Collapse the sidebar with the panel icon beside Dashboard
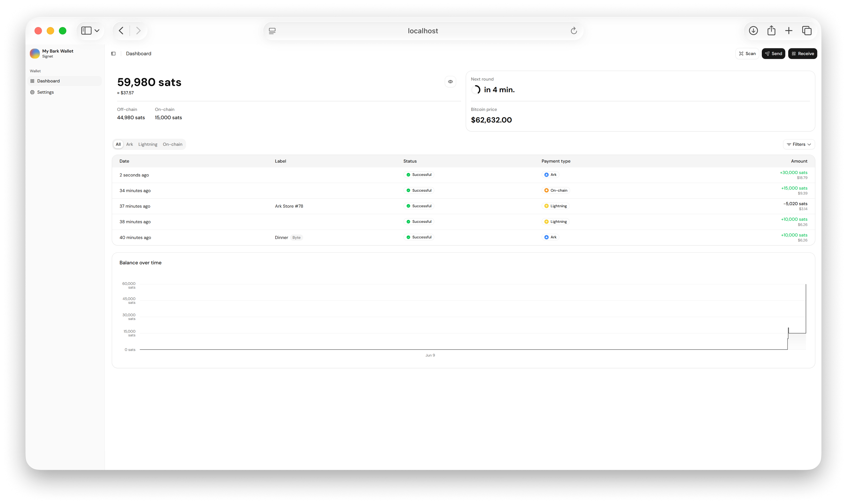 coord(114,54)
